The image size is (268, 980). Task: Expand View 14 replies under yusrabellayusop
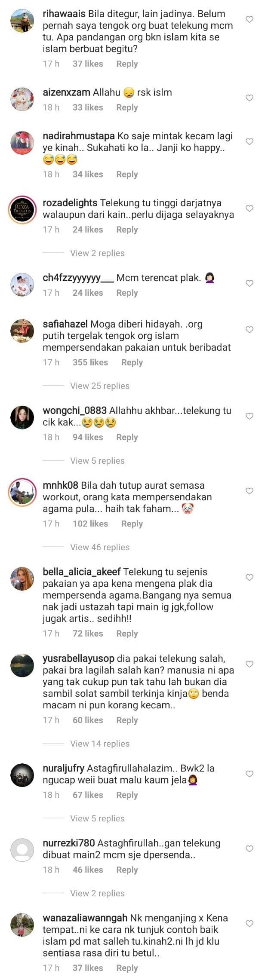(100, 744)
